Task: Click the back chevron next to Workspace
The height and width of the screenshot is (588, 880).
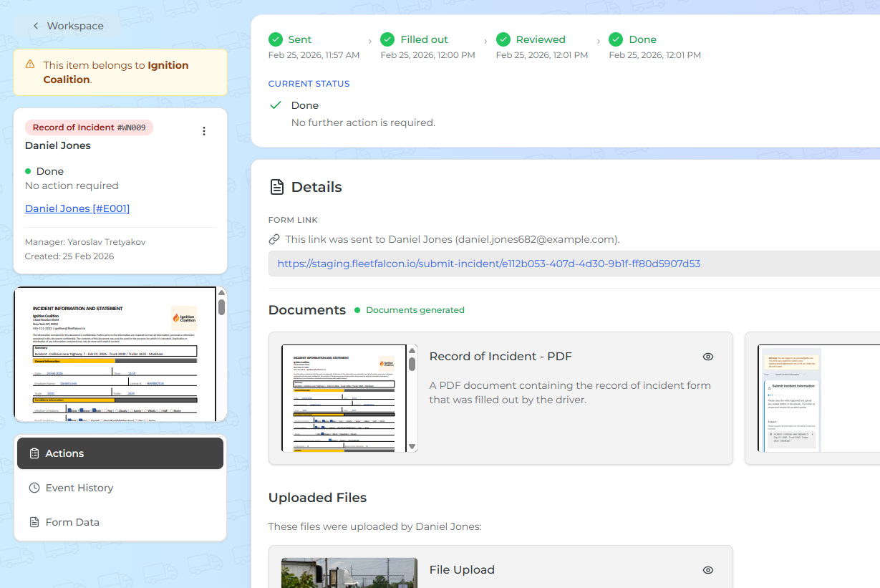Action: pos(36,26)
